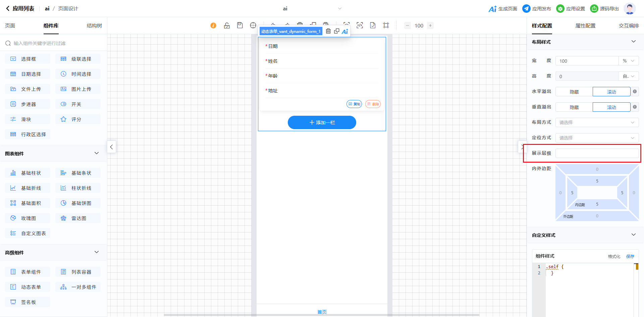The height and width of the screenshot is (317, 644).
Task: Click the canvas frame icon in toolbar
Action: tap(386, 25)
